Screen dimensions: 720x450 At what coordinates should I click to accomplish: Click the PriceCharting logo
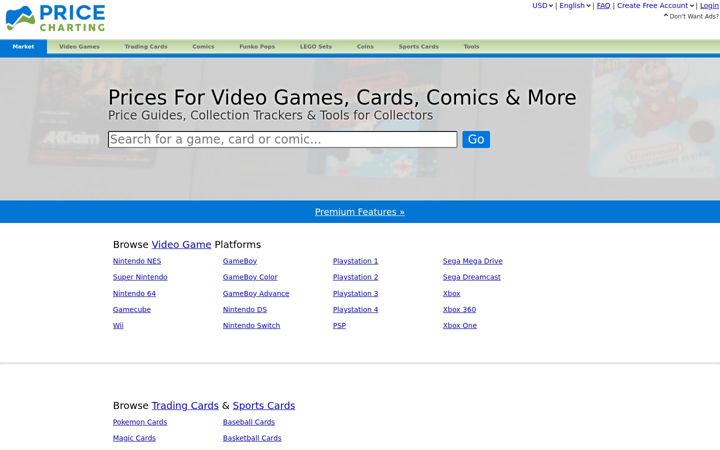point(56,18)
